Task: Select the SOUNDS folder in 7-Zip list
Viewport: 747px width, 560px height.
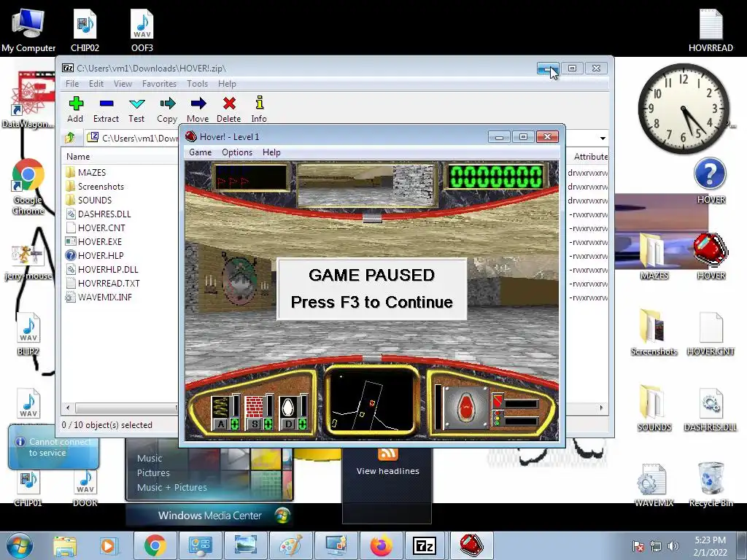Action: (x=88, y=200)
